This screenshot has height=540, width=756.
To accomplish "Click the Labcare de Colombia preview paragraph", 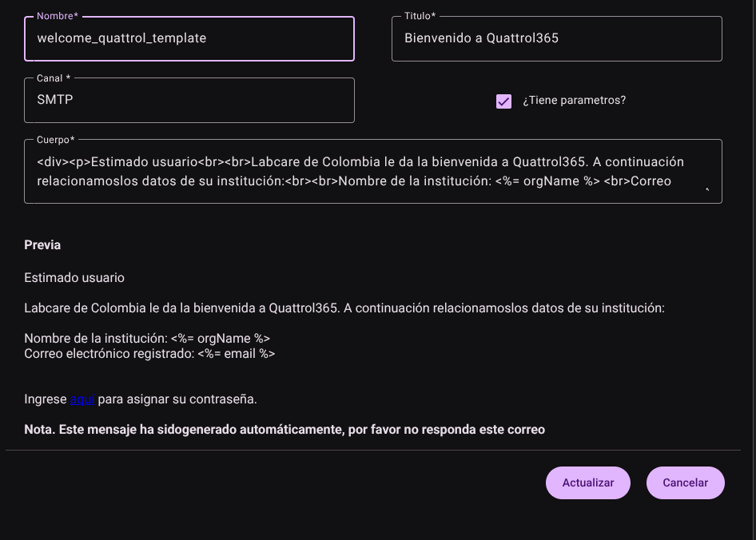I will pos(344,308).
